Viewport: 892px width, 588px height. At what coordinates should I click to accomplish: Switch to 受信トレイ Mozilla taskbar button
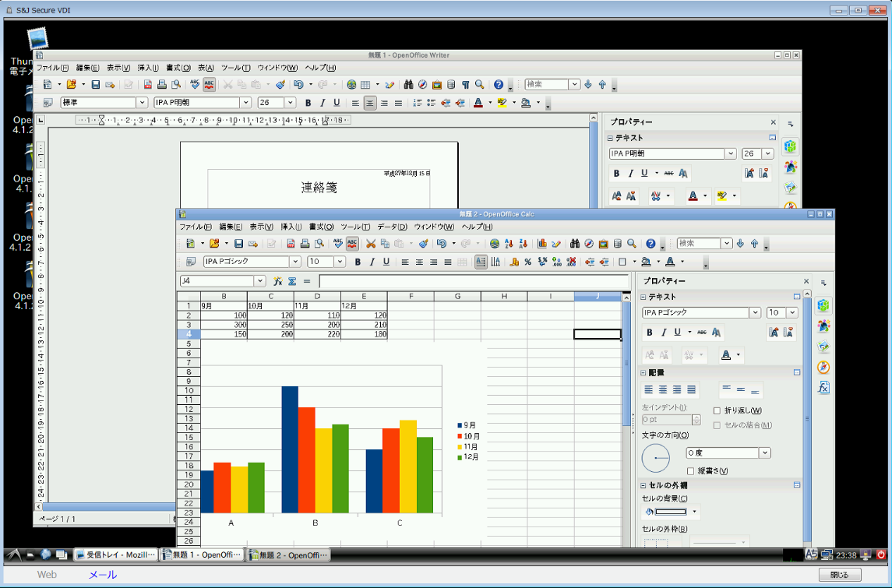click(x=115, y=555)
